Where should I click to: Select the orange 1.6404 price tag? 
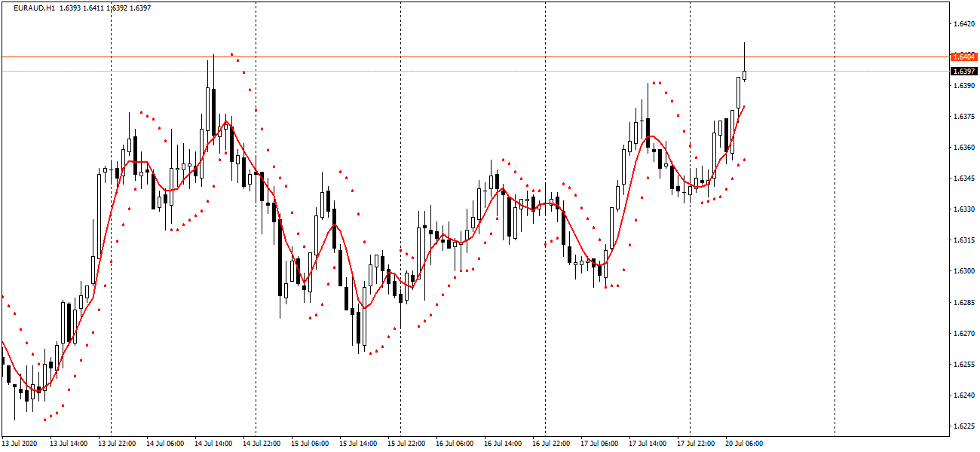click(963, 57)
